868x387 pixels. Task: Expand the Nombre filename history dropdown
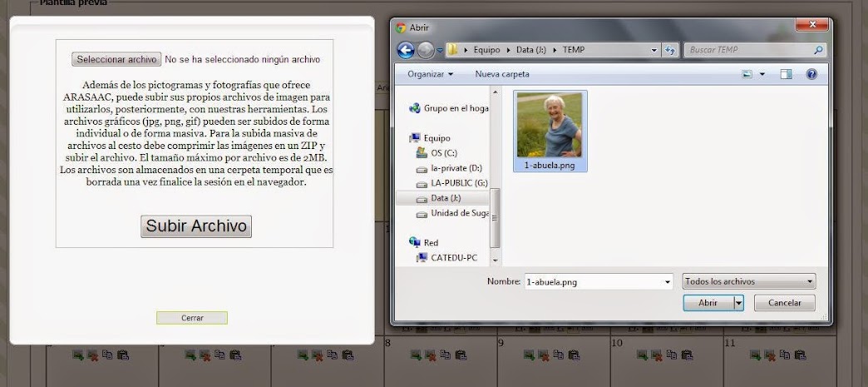(667, 281)
